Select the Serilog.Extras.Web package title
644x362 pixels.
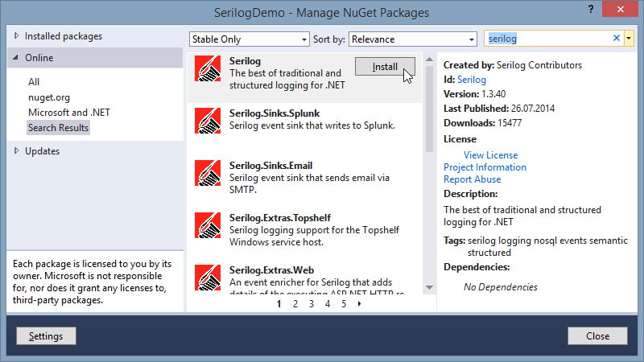pyautogui.click(x=271, y=270)
